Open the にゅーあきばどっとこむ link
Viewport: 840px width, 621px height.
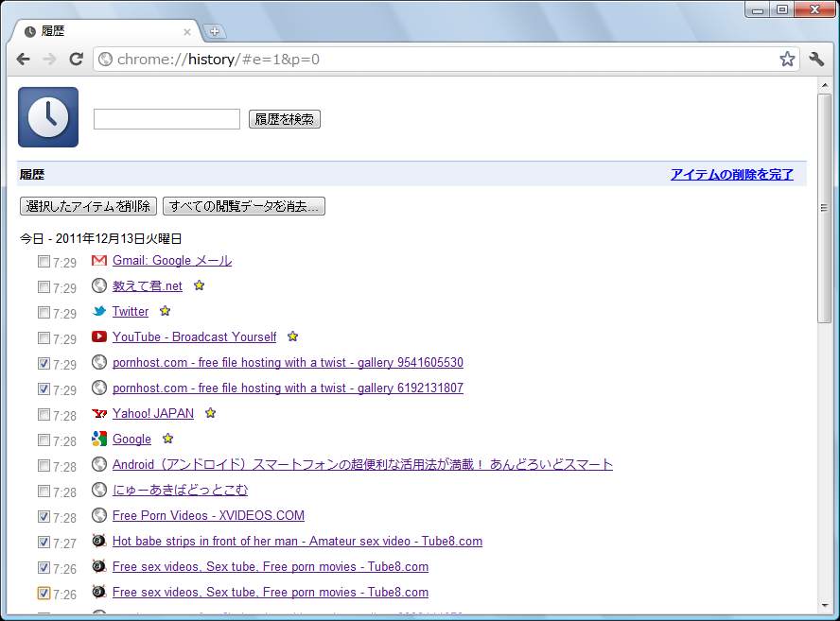point(180,490)
